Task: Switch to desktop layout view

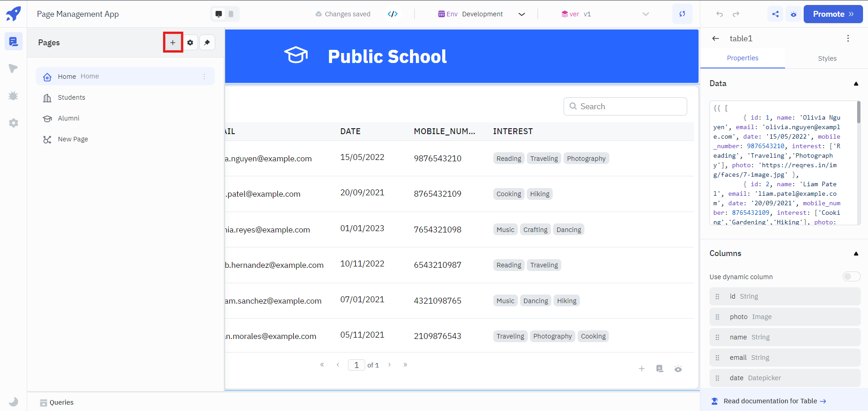Action: pyautogui.click(x=219, y=14)
